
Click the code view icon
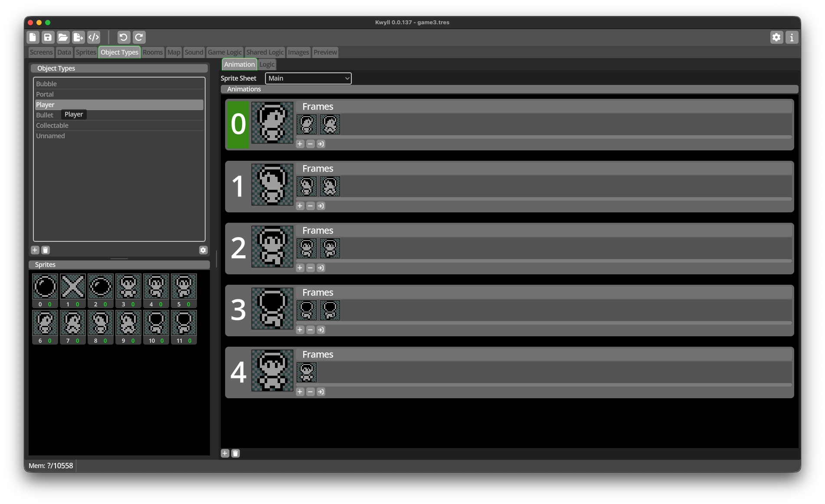pos(94,37)
